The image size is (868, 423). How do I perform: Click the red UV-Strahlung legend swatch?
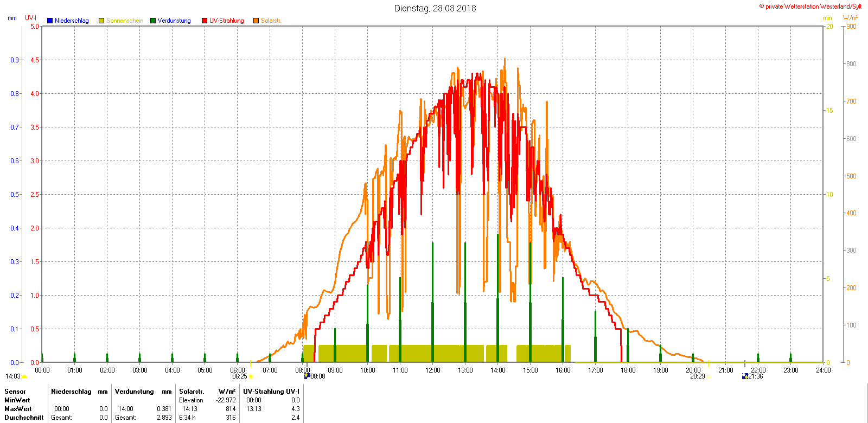[x=205, y=21]
